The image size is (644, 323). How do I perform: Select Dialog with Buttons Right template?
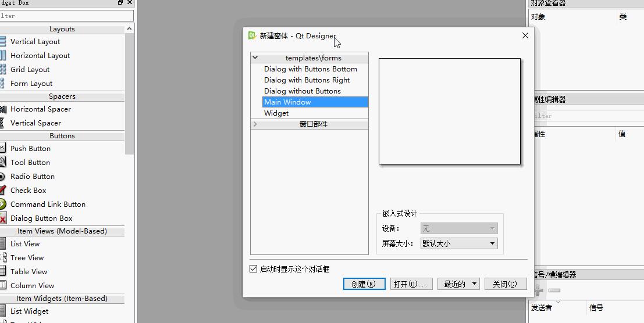click(307, 80)
